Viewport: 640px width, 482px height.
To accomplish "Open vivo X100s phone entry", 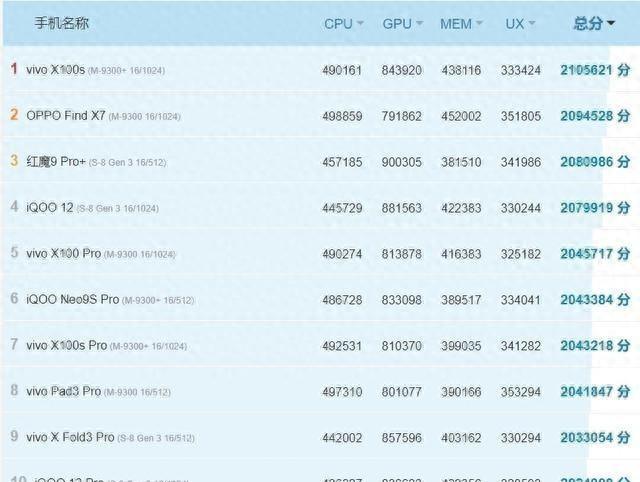I will (55, 70).
